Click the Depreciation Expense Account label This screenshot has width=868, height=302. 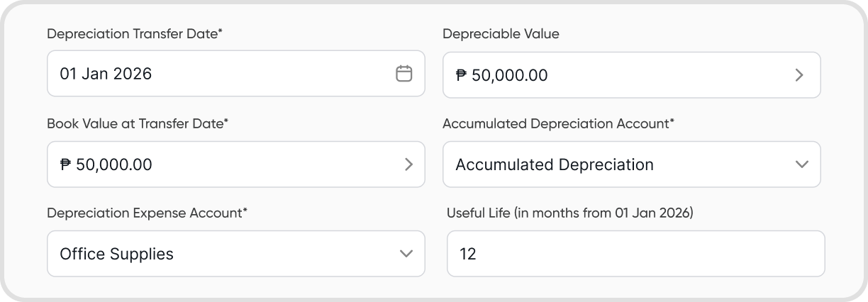(147, 213)
